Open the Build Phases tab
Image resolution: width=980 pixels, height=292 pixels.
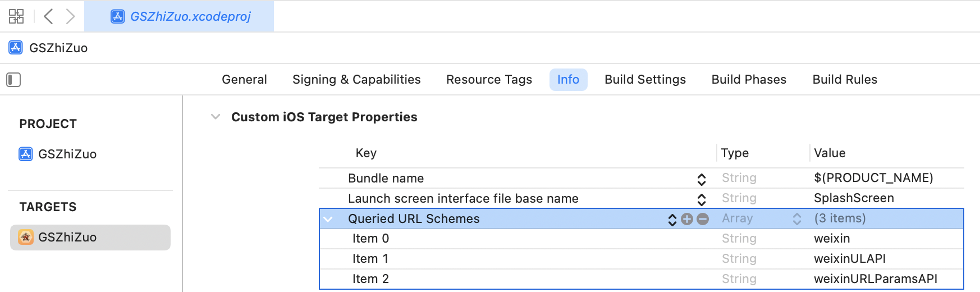pos(749,80)
